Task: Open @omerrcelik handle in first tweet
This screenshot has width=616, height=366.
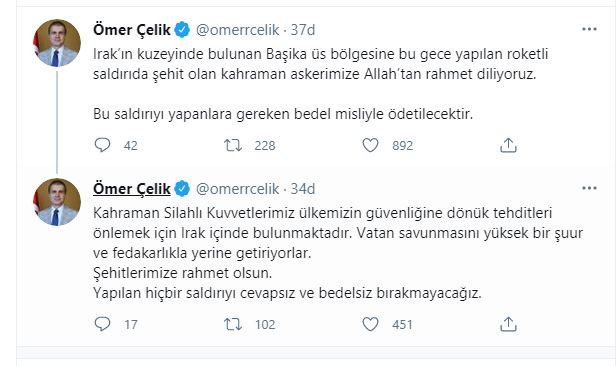Action: (237, 30)
